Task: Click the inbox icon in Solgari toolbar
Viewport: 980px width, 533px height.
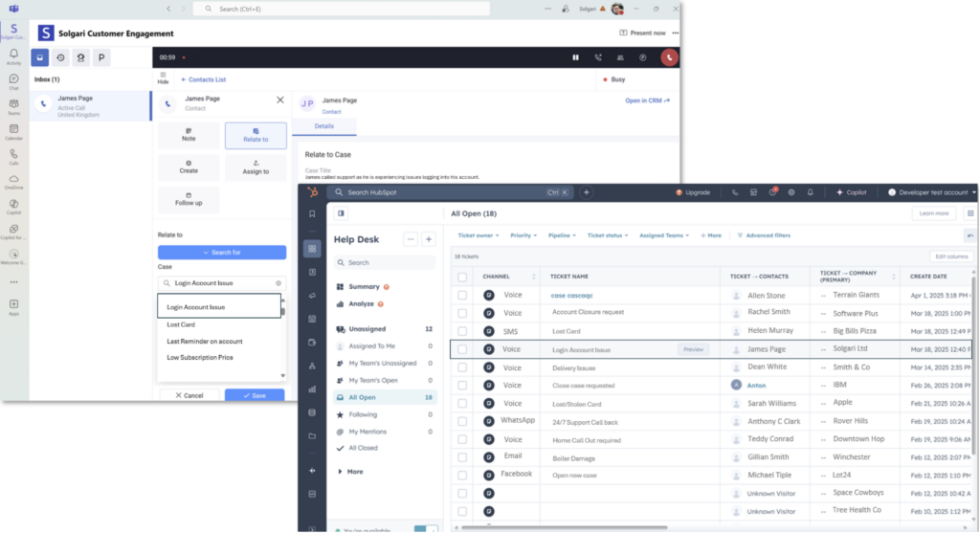Action: (x=40, y=57)
